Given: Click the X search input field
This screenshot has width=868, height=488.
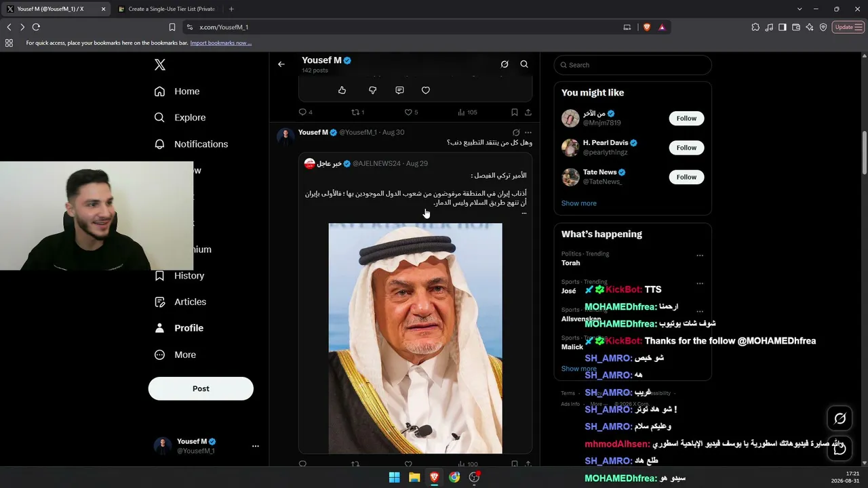Looking at the screenshot, I should [x=633, y=65].
